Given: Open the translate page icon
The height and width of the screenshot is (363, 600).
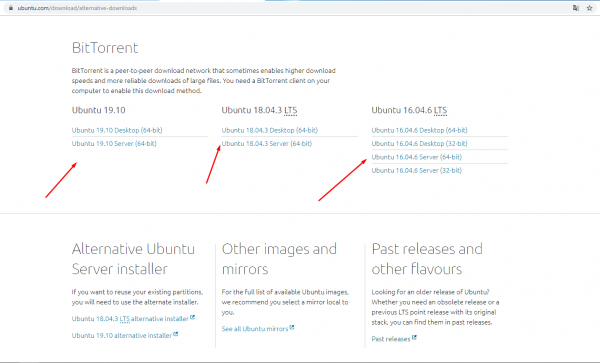Looking at the screenshot, I should pos(576,8).
